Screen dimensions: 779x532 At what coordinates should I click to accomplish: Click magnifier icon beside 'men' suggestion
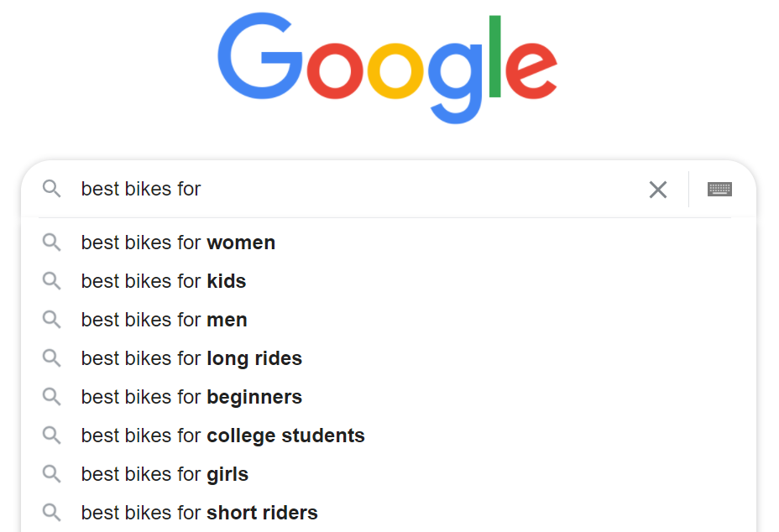tap(52, 320)
